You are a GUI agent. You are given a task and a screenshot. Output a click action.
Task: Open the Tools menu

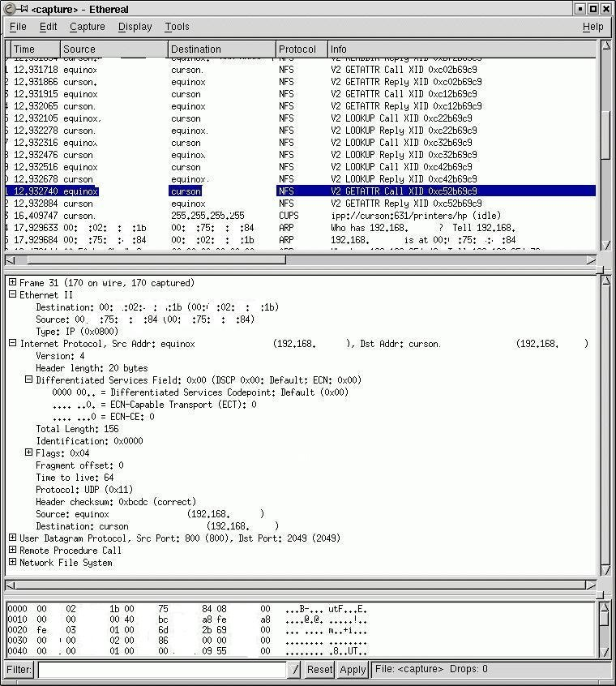pyautogui.click(x=177, y=27)
